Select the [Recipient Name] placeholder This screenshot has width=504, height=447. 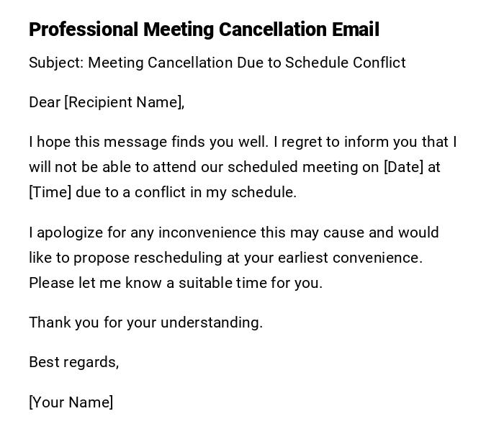click(x=124, y=102)
